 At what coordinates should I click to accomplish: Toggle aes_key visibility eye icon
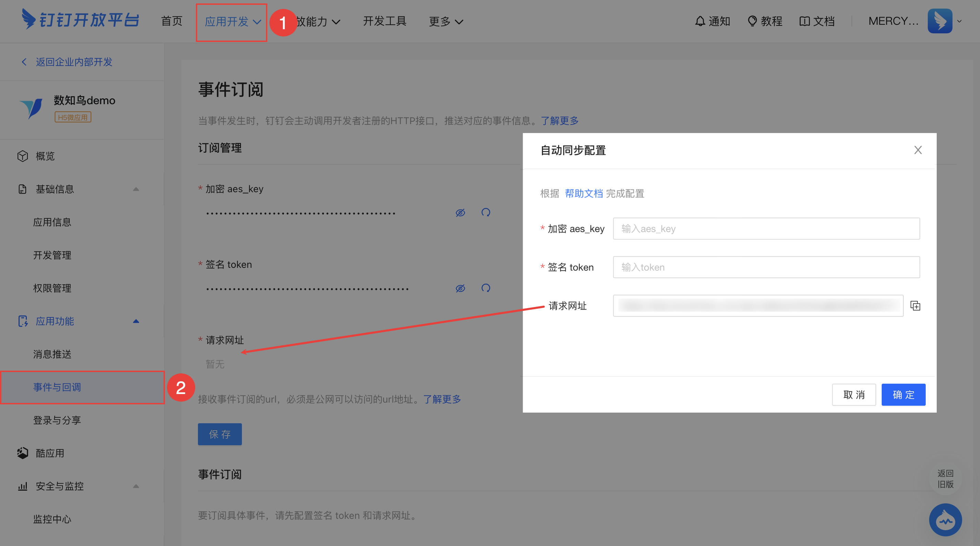460,212
